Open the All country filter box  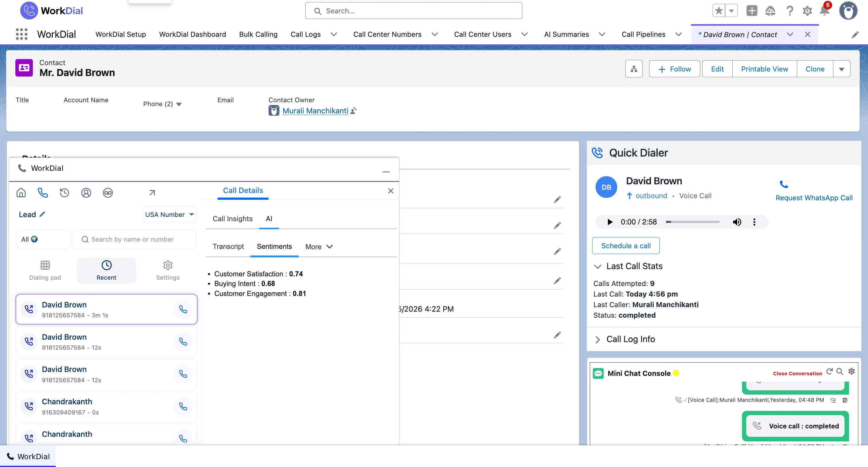coord(43,240)
